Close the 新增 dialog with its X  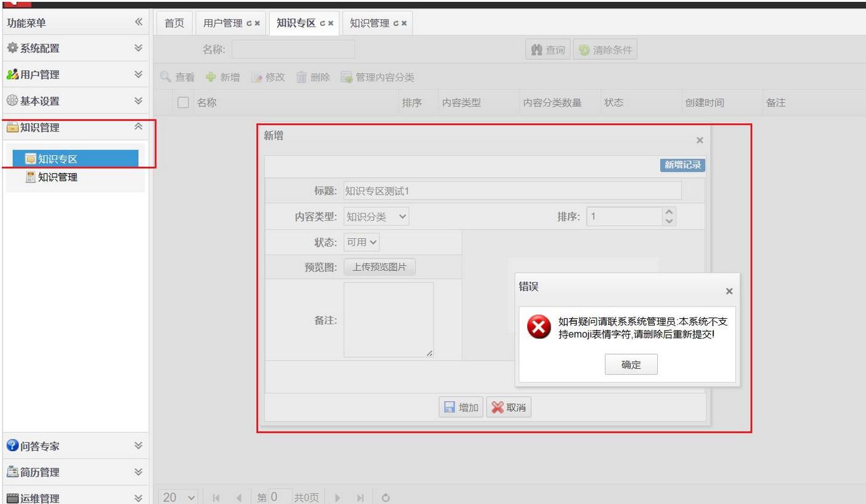point(699,140)
